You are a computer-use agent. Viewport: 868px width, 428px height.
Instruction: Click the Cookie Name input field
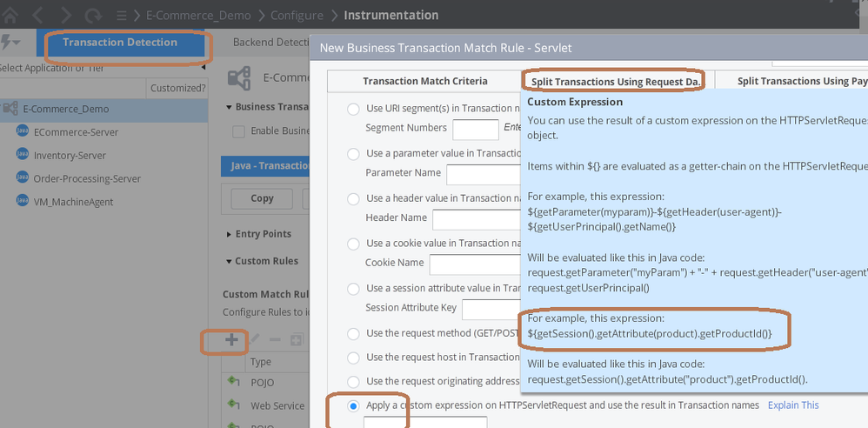(x=474, y=264)
